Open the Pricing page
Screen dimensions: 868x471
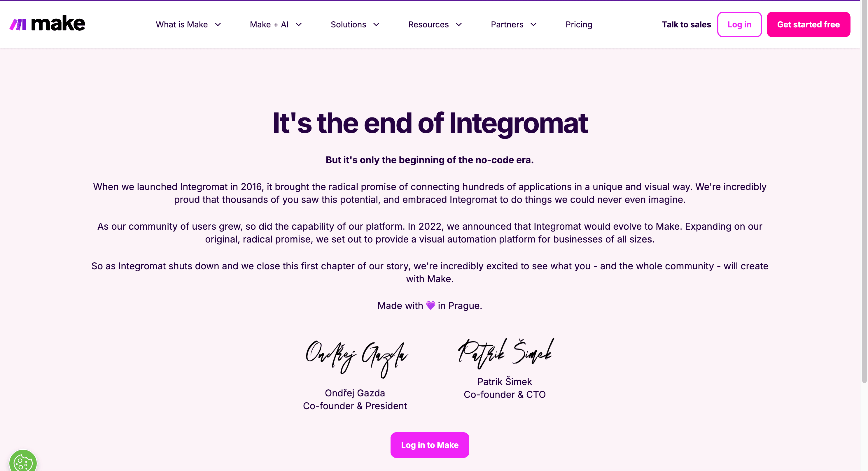(x=579, y=24)
